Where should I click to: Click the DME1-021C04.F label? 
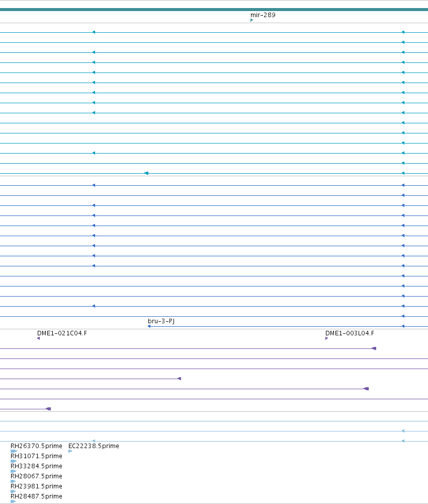pyautogui.click(x=62, y=333)
